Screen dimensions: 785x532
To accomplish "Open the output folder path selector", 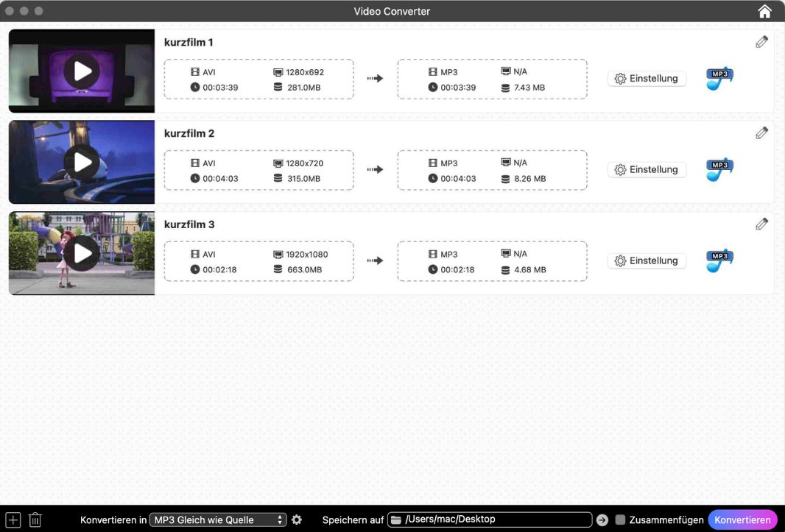I will coord(490,519).
